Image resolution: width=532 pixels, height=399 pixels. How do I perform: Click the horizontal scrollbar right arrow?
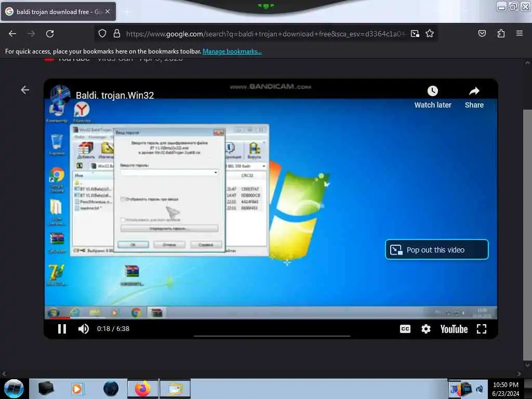[x=519, y=374]
